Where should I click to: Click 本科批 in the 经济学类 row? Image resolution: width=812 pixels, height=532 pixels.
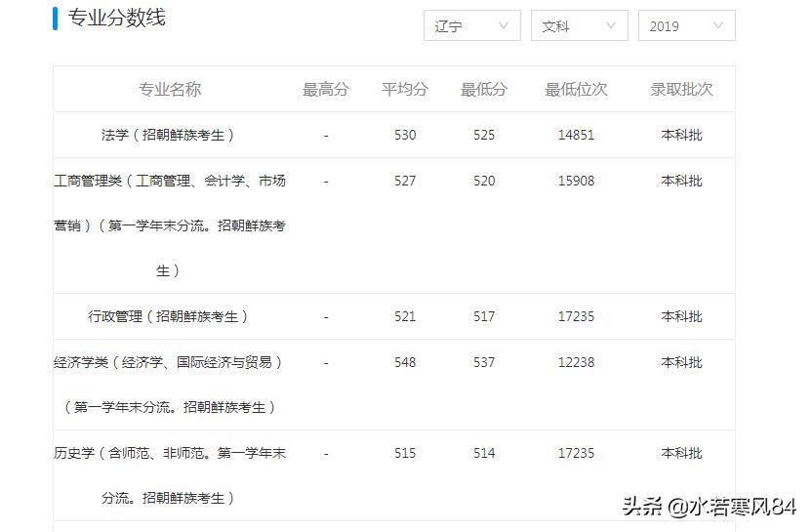pyautogui.click(x=681, y=362)
